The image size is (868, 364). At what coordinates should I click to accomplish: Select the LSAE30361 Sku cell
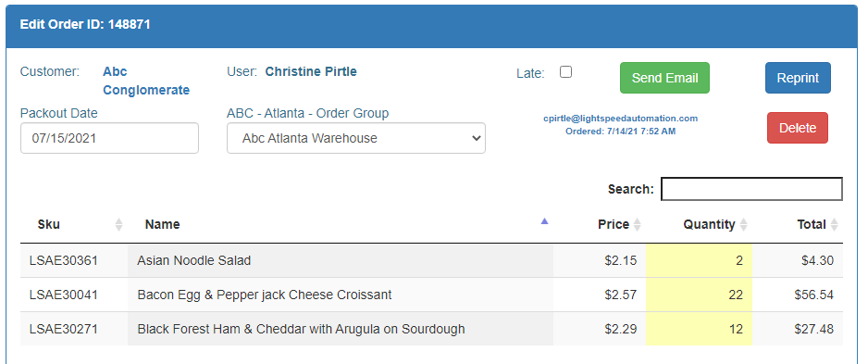(x=74, y=260)
